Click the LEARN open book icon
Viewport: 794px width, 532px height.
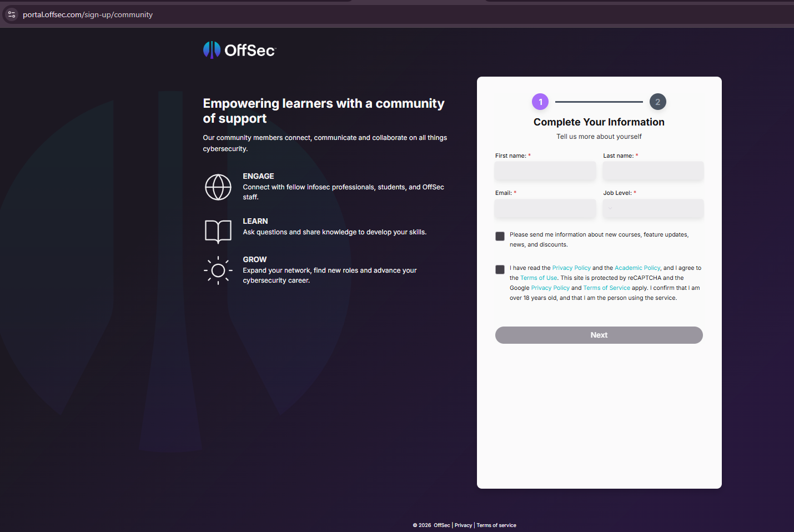click(x=218, y=232)
